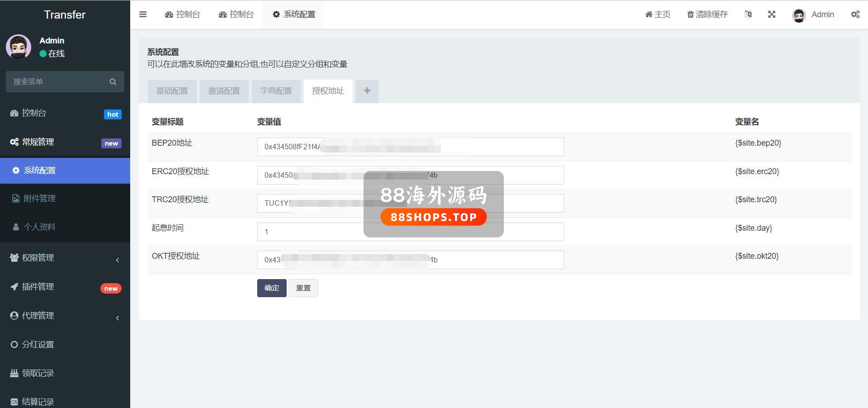Click the 起息时间 input field

click(x=312, y=232)
